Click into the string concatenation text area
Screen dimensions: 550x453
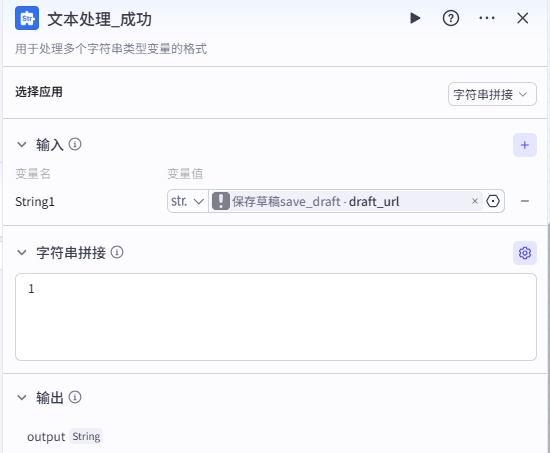pyautogui.click(x=276, y=317)
